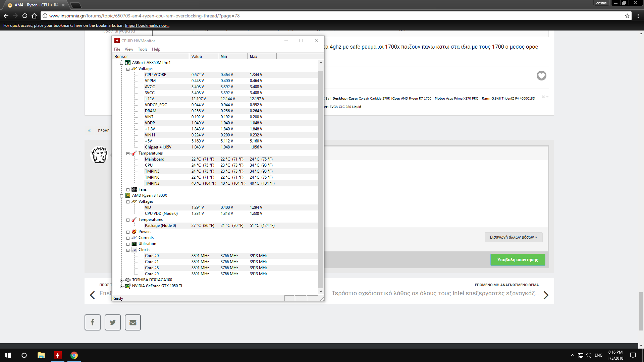Click the NVIDIA GeForce GTX 1050 Ti icon

click(128, 286)
